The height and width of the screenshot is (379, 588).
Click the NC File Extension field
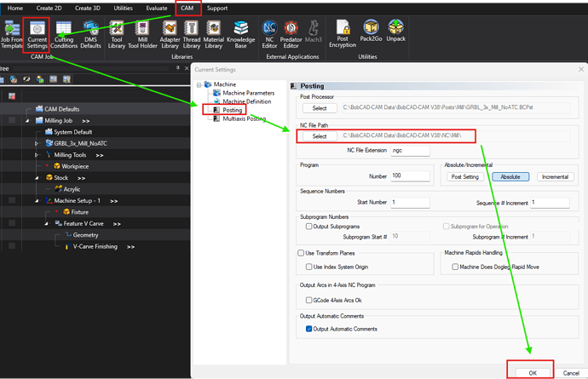(x=410, y=151)
